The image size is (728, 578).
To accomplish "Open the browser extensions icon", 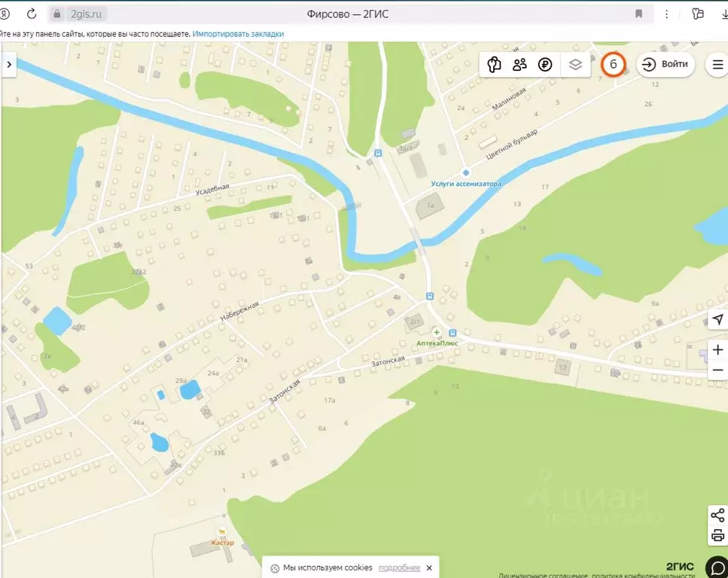I will (697, 14).
